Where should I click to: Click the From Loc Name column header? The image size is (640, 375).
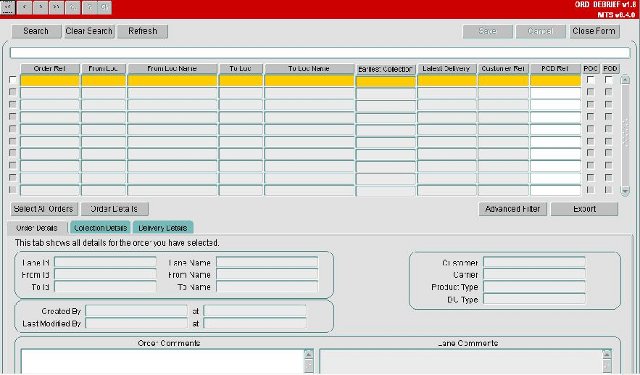coord(172,69)
